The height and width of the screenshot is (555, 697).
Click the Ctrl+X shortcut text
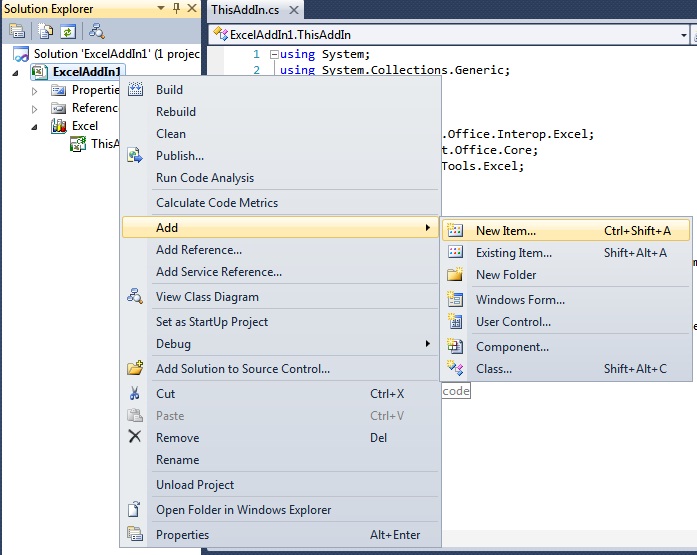coord(387,394)
